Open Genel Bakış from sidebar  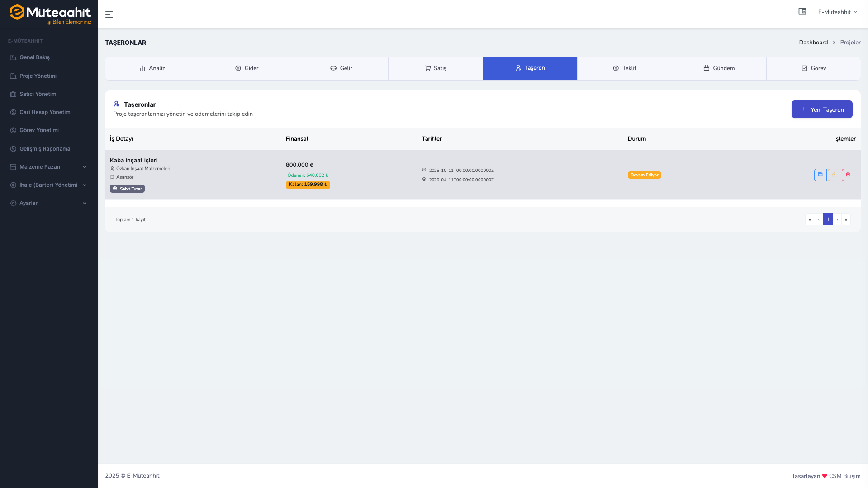click(34, 57)
